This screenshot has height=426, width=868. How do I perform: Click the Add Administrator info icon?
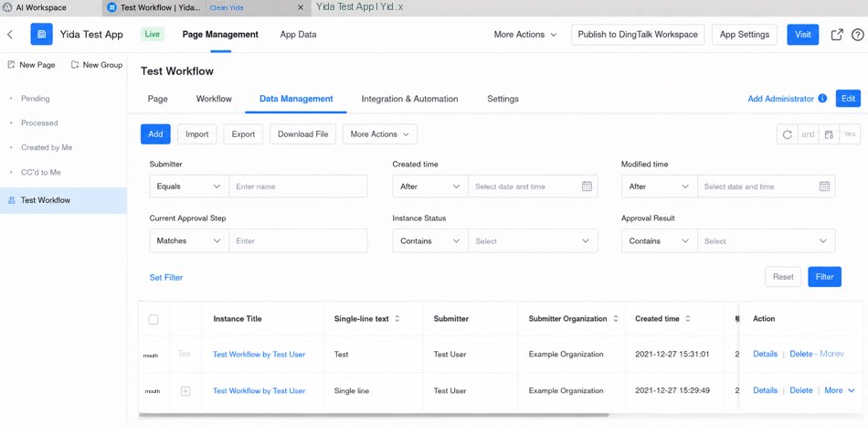[822, 99]
